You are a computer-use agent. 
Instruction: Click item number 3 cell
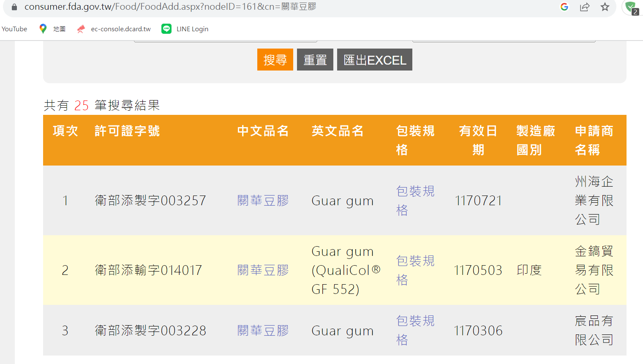point(65,331)
